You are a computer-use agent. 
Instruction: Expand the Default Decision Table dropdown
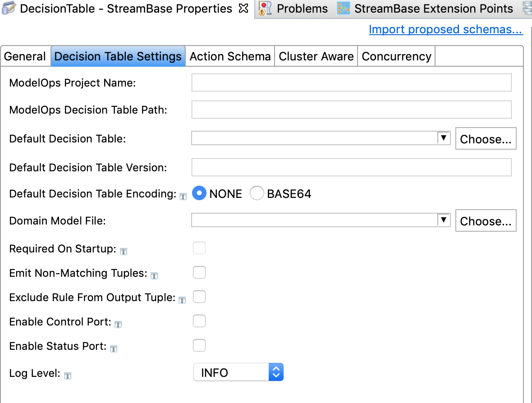444,138
